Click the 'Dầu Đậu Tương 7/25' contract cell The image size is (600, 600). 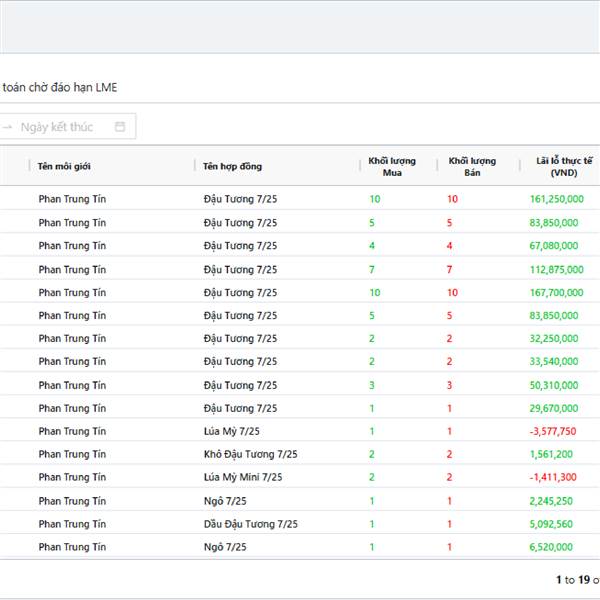(250, 524)
